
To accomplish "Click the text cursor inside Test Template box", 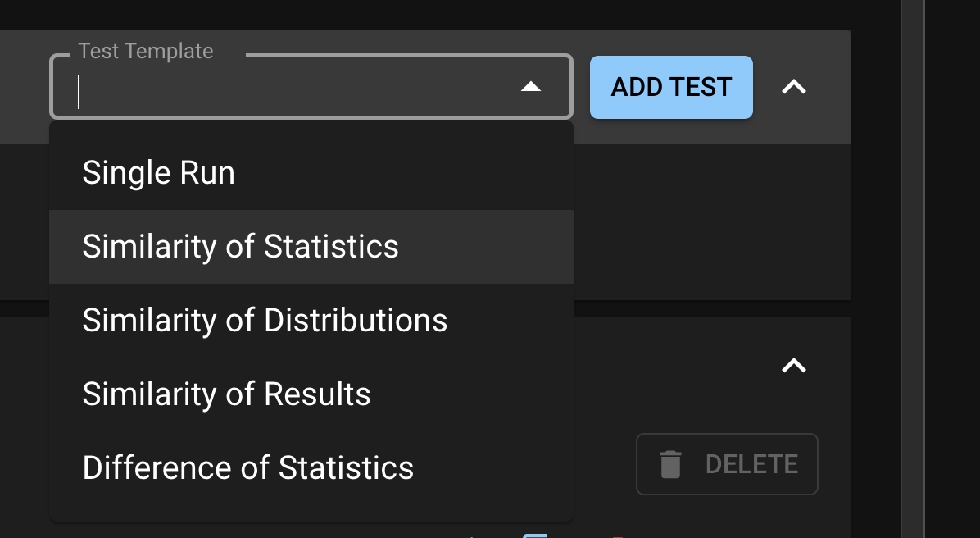I will coord(79,92).
